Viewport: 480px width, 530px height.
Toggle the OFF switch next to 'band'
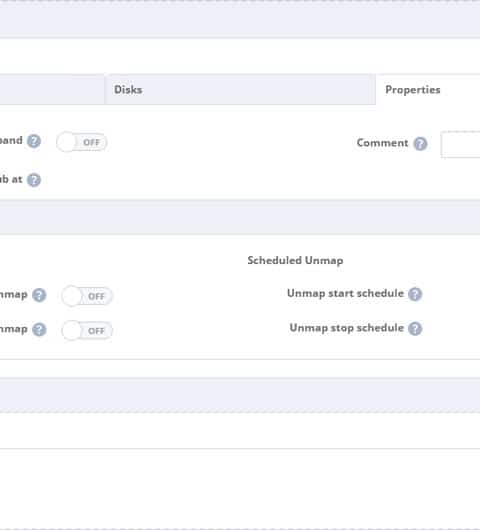pyautogui.click(x=81, y=142)
